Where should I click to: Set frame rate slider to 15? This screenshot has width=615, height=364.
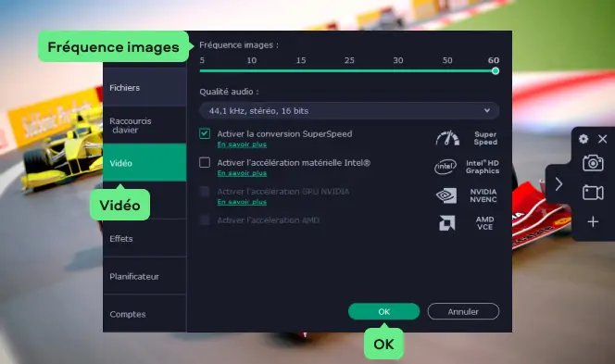tap(301, 71)
